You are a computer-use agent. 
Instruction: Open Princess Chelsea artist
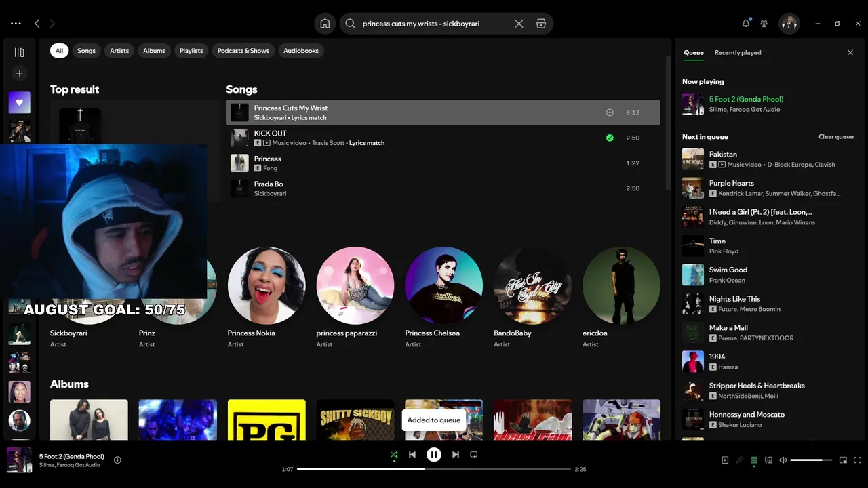coord(444,285)
